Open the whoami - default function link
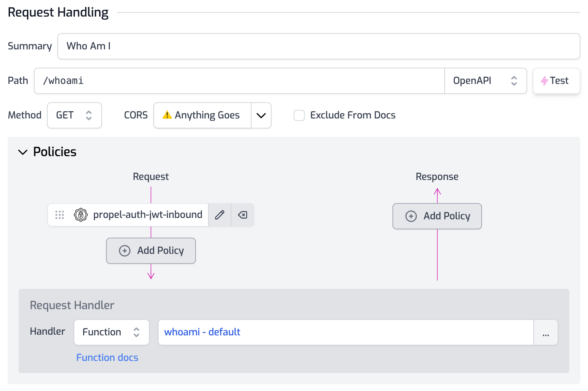This screenshot has width=588, height=391. pos(202,332)
